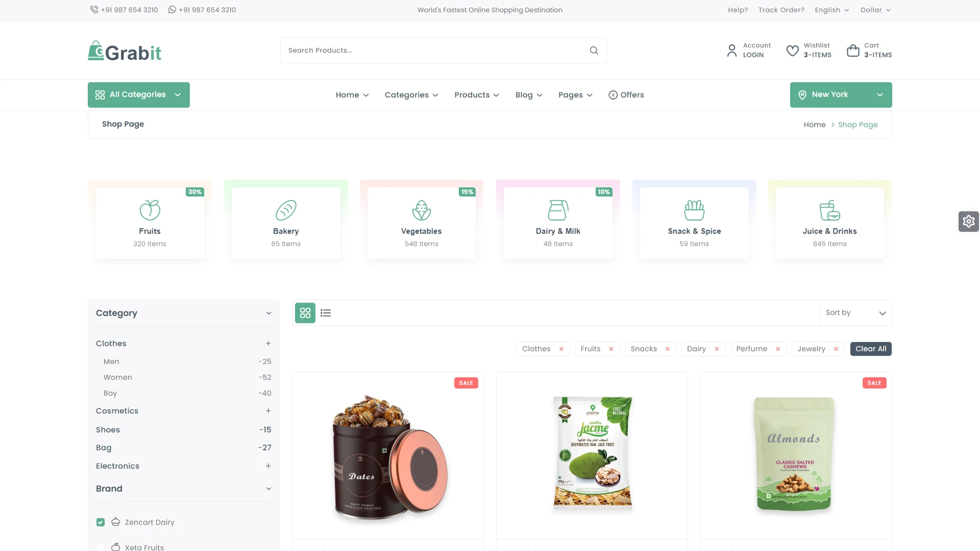This screenshot has height=551, width=980.
Task: Click the SALE badge on Dates product
Action: [x=466, y=383]
